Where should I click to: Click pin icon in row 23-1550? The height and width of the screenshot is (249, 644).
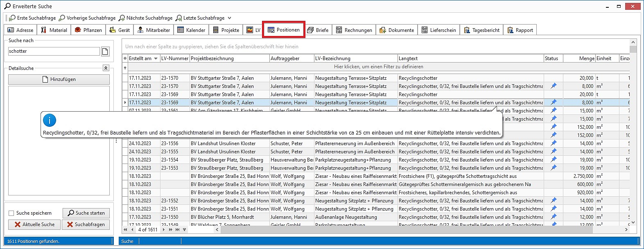pos(554,217)
